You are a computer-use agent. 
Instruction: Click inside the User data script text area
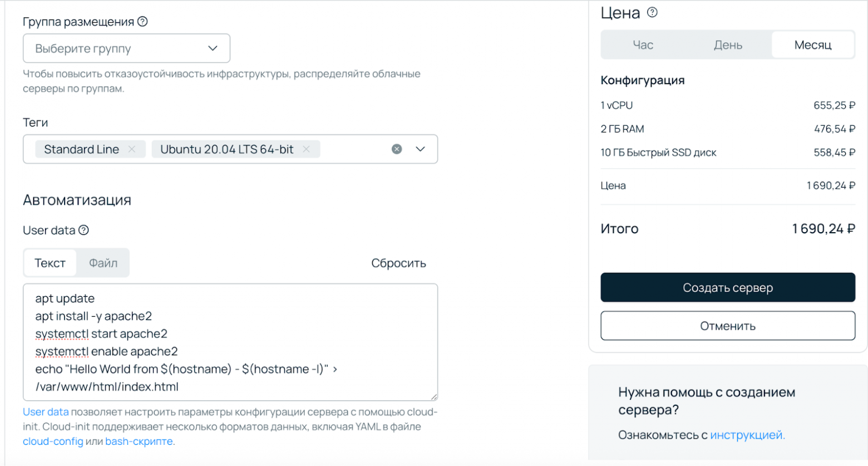click(x=230, y=341)
